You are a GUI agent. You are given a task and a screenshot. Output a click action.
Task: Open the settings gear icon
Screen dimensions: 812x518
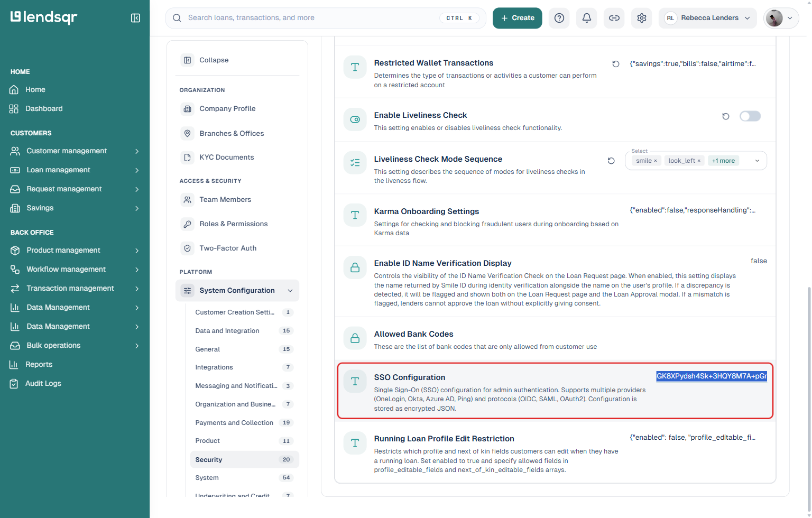[x=642, y=18]
